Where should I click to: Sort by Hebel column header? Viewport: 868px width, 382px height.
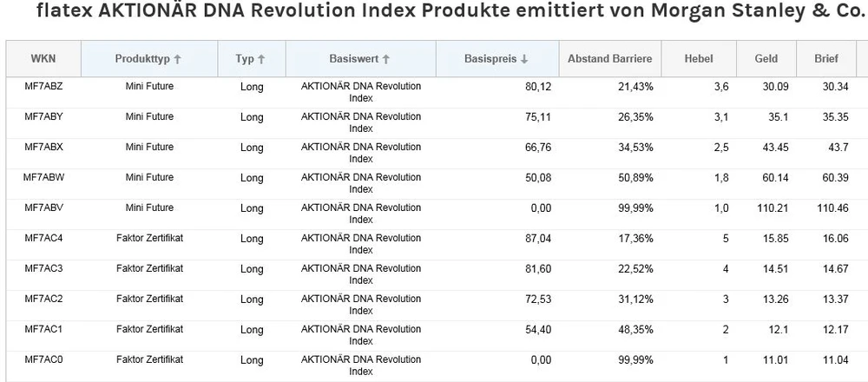tap(699, 59)
